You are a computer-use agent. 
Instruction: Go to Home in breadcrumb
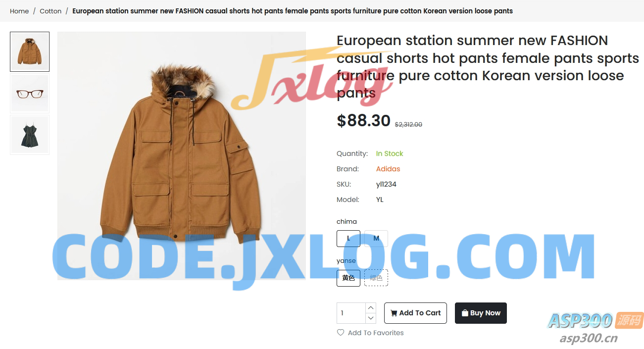19,11
